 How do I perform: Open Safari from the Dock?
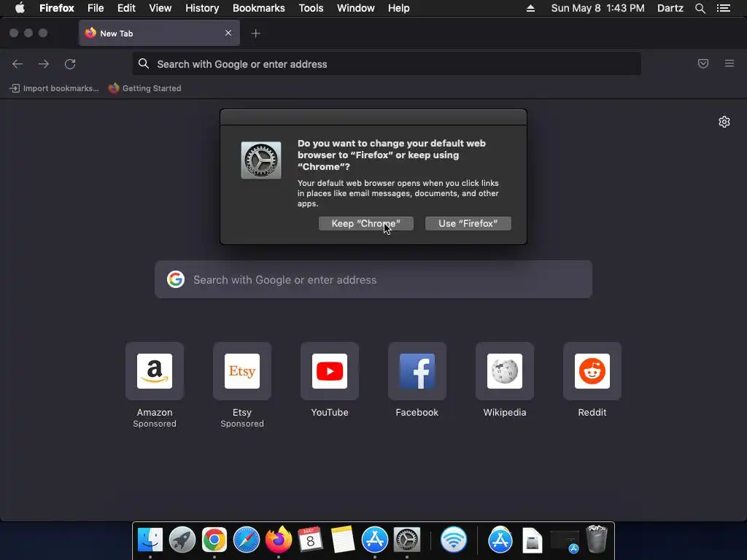click(247, 540)
